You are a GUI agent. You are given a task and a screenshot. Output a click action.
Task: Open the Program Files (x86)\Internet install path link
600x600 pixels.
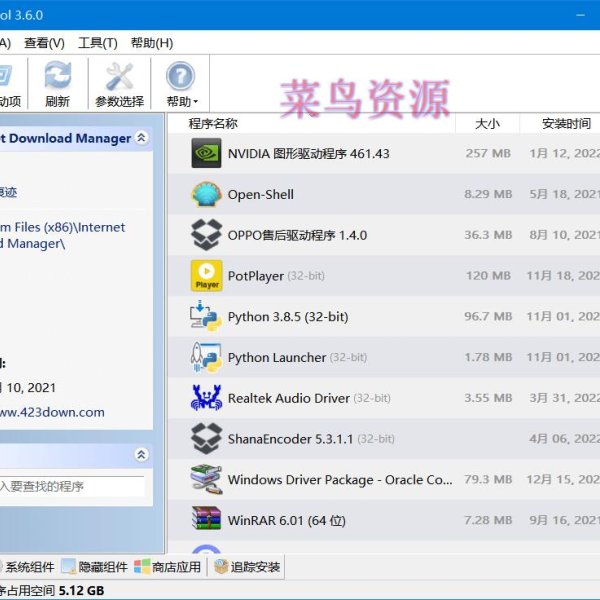[x=62, y=235]
